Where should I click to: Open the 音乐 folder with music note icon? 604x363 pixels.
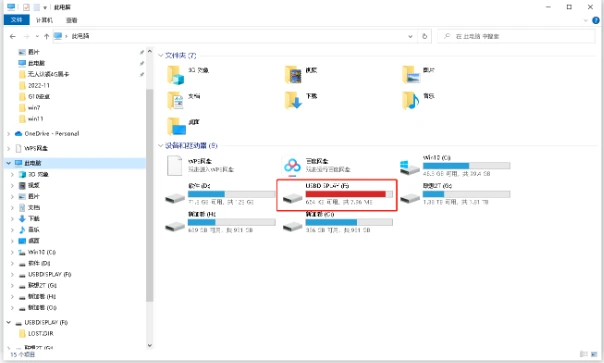(x=418, y=100)
